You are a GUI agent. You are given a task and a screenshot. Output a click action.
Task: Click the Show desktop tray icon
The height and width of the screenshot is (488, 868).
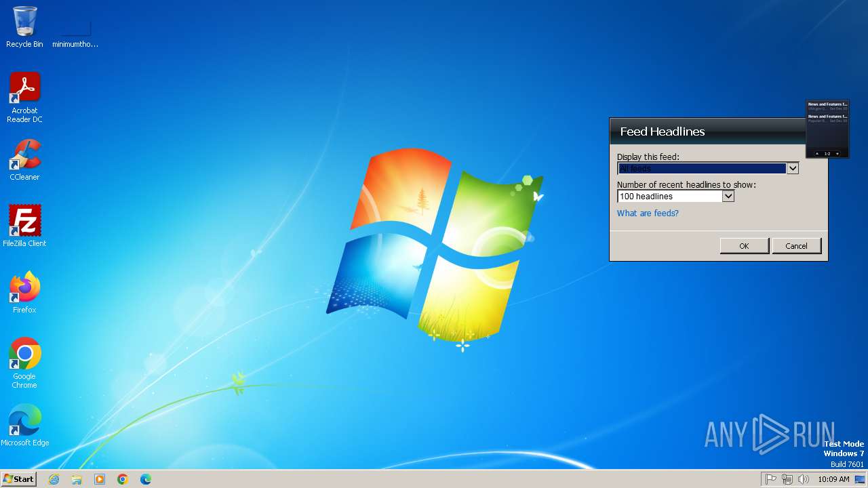coord(860,479)
